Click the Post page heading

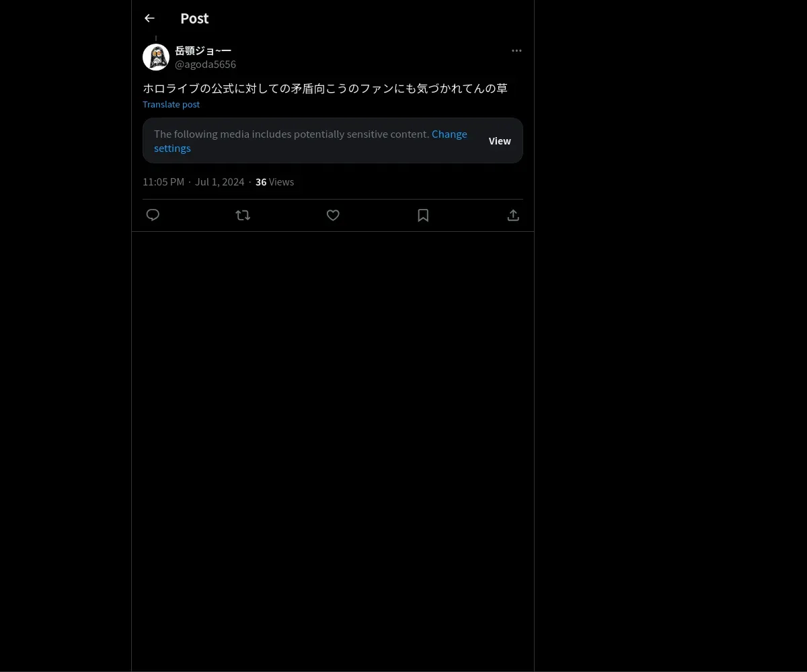pos(194,18)
